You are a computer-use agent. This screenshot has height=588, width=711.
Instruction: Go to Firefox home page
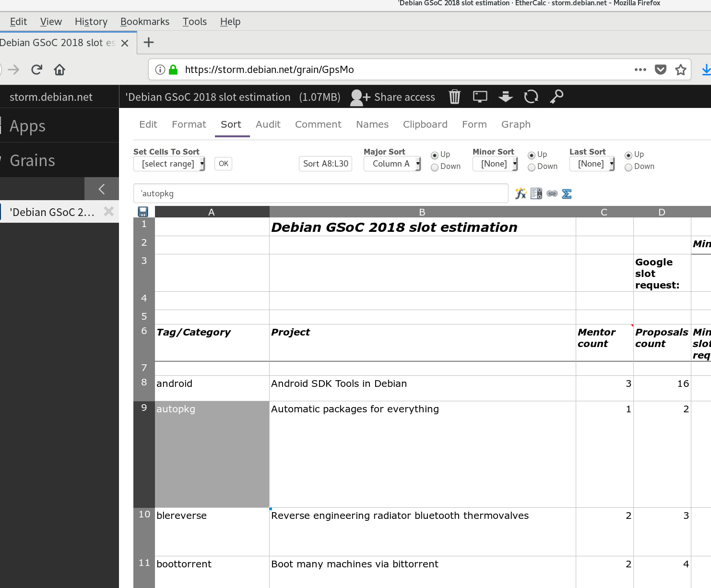pos(59,70)
